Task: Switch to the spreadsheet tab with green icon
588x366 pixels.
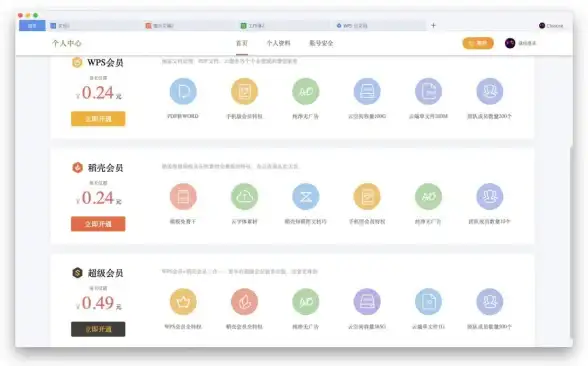Action: tap(284, 26)
